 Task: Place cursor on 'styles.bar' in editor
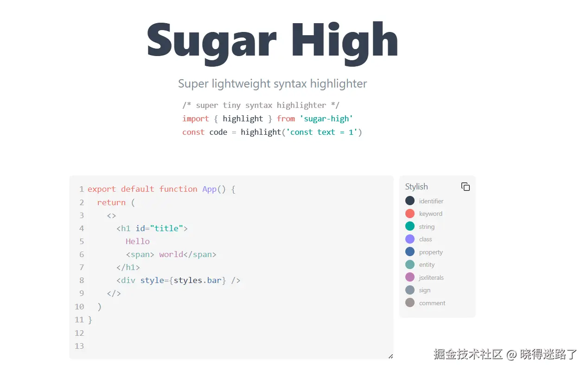pos(198,280)
